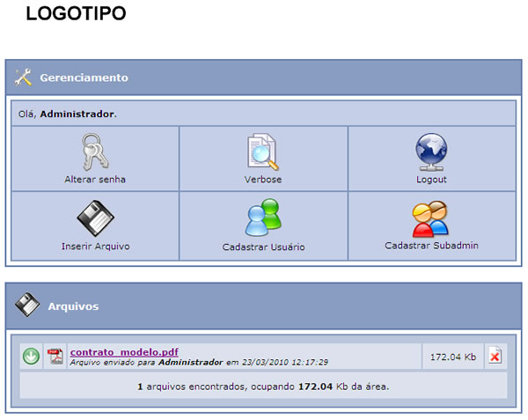Click the blue-green users Cadastrar Usuário icon
528x420 pixels.
[263, 217]
